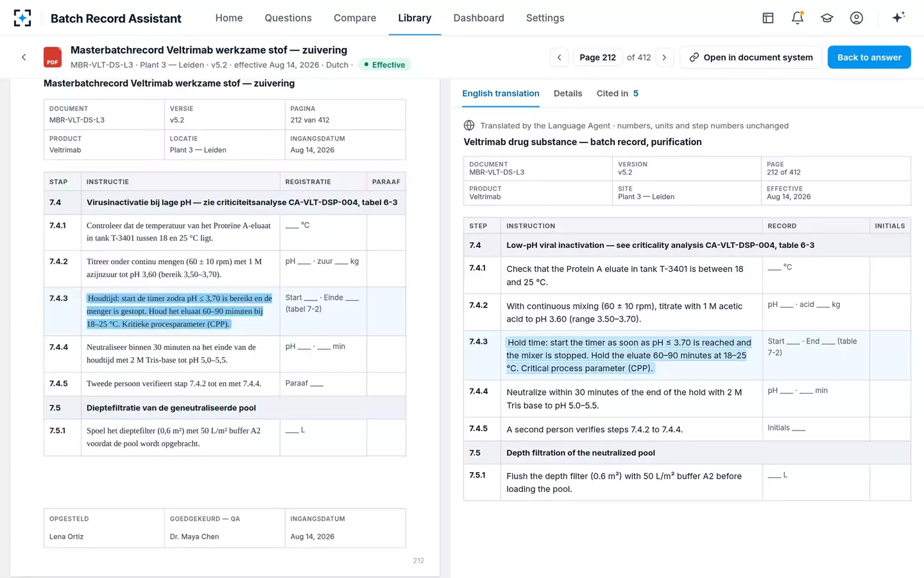924x578 pixels.
Task: Click the document title Masterbatchrecord Veltrimab header
Action: [209, 50]
